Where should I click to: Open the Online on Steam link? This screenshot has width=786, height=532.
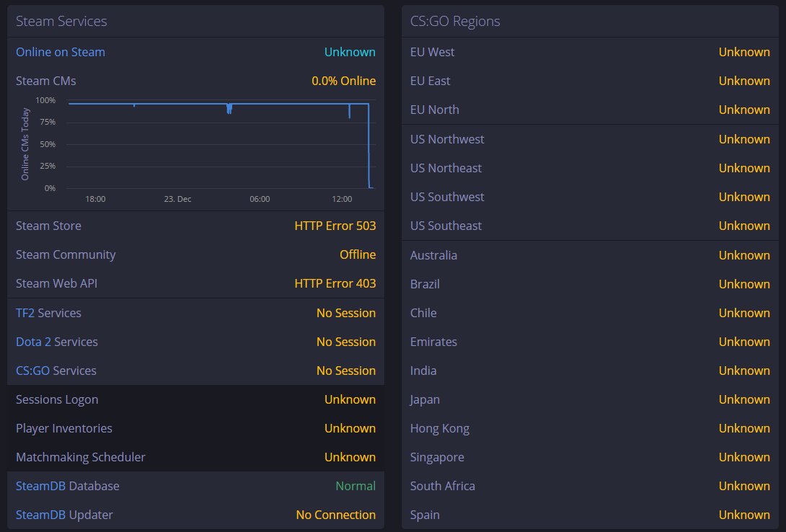(x=60, y=52)
